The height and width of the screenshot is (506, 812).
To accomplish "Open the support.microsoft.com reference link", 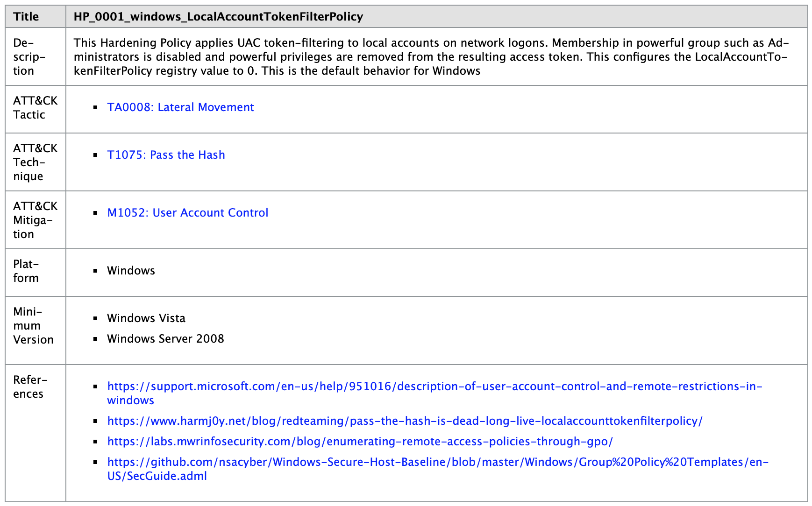I will 434,394.
